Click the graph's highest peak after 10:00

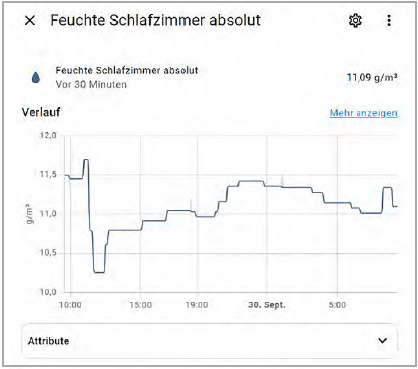pos(86,160)
